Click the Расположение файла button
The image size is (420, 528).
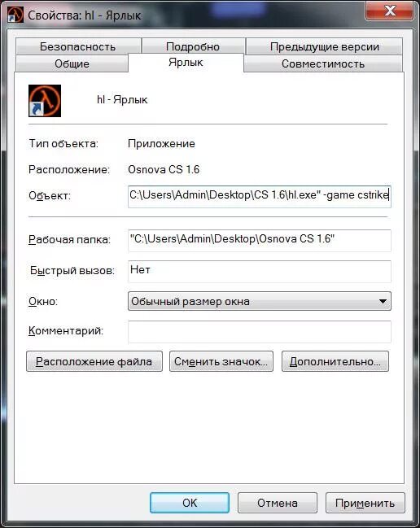click(94, 362)
